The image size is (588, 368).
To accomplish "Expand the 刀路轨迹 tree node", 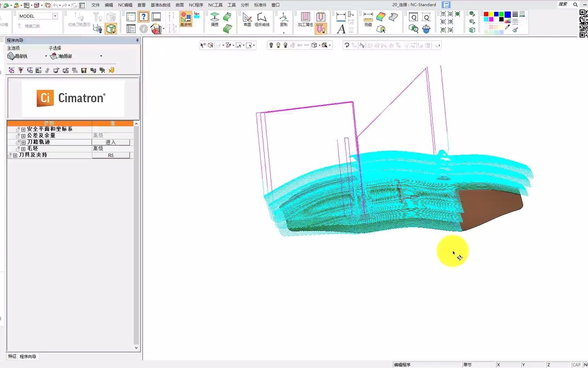I will pyautogui.click(x=23, y=142).
